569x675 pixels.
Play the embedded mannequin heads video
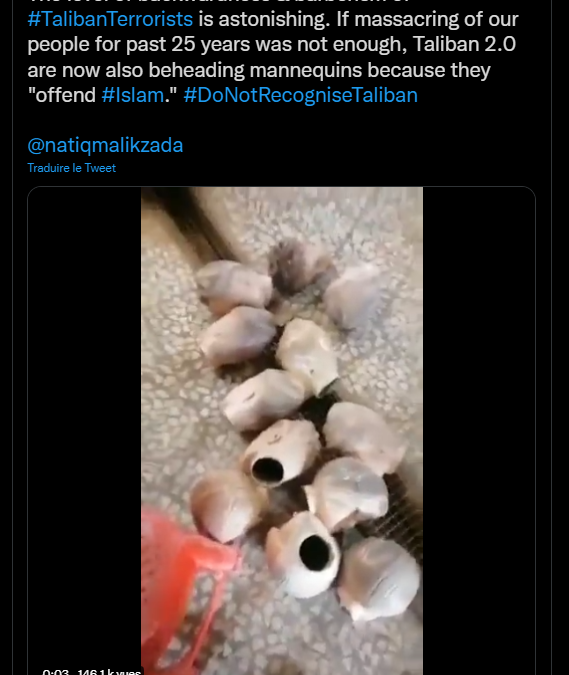coord(281,430)
